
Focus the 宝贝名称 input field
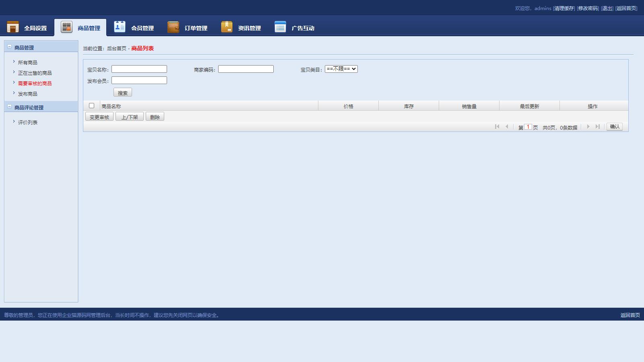click(x=139, y=69)
